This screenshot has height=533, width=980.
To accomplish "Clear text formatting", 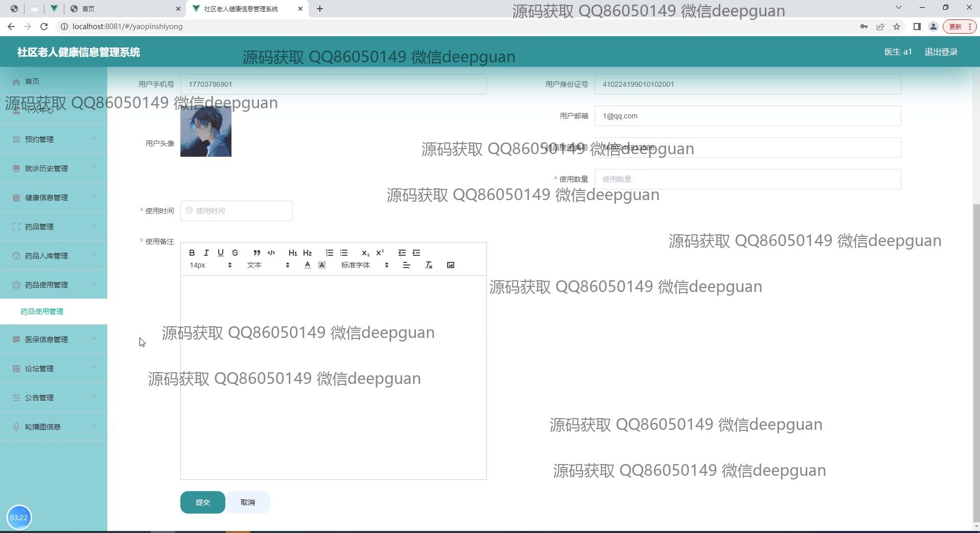I will click(429, 265).
